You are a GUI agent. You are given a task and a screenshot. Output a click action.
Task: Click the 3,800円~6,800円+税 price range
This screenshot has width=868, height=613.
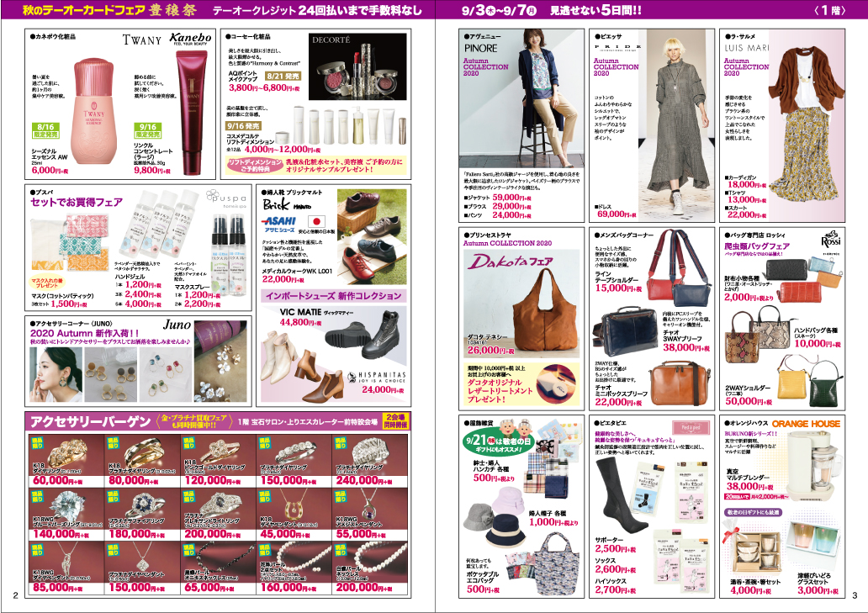pos(264,87)
